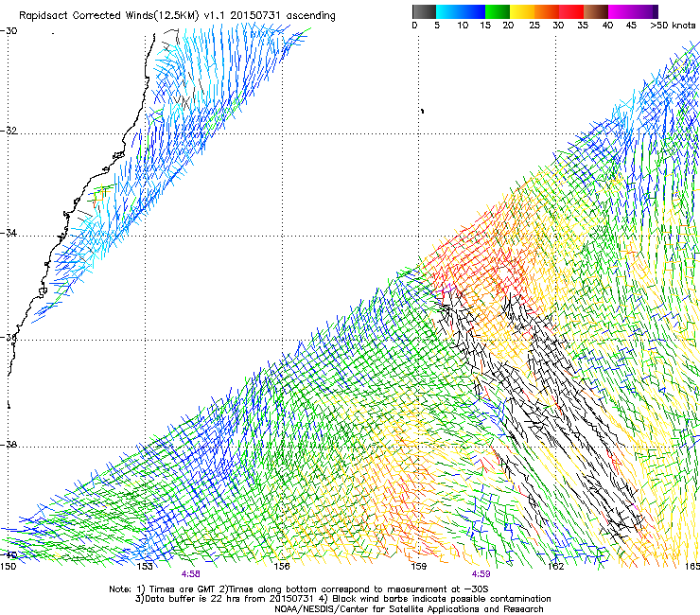Select the red 30–35 knots legend segment
The height and width of the screenshot is (615, 700).
(x=571, y=11)
